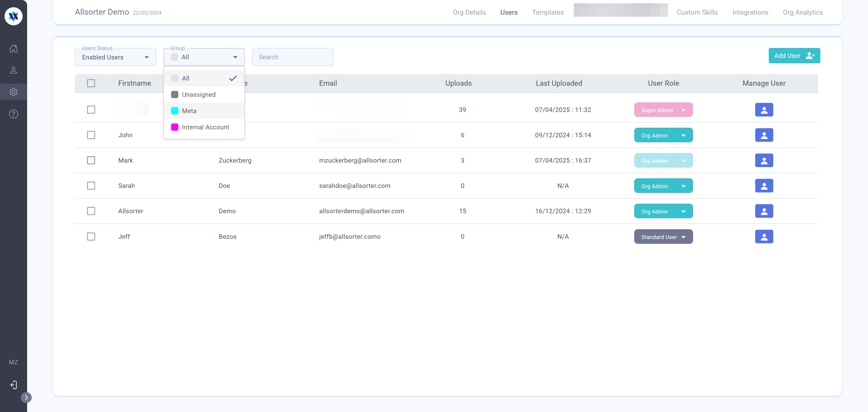This screenshot has width=868, height=412.
Task: Expand sidebar with the chevron arrow
Action: click(x=26, y=398)
